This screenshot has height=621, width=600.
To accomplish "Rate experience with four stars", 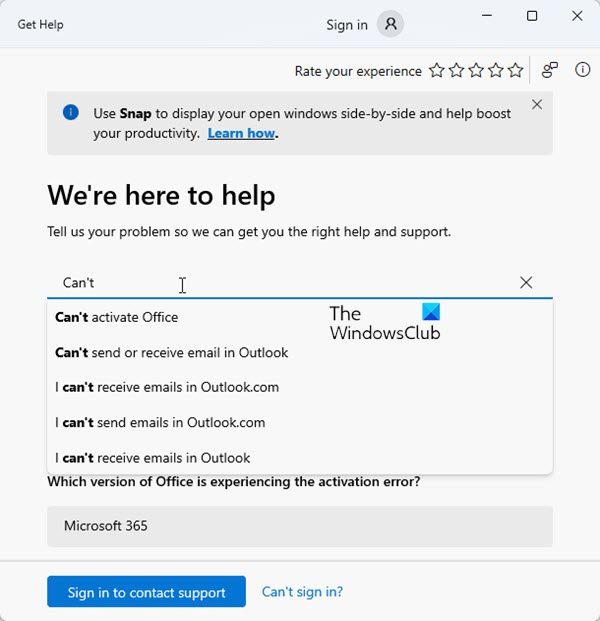I will (x=496, y=70).
